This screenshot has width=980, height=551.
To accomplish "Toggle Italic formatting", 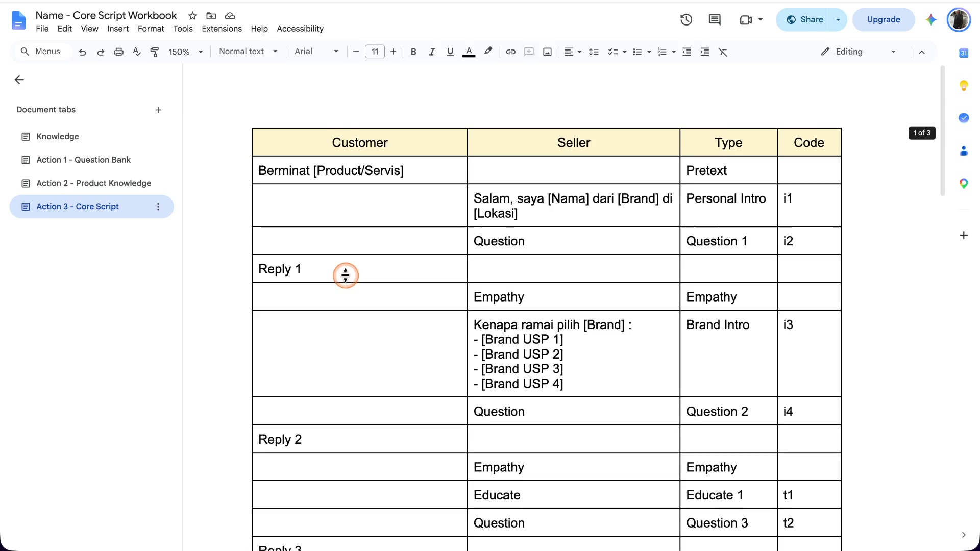I will click(432, 52).
